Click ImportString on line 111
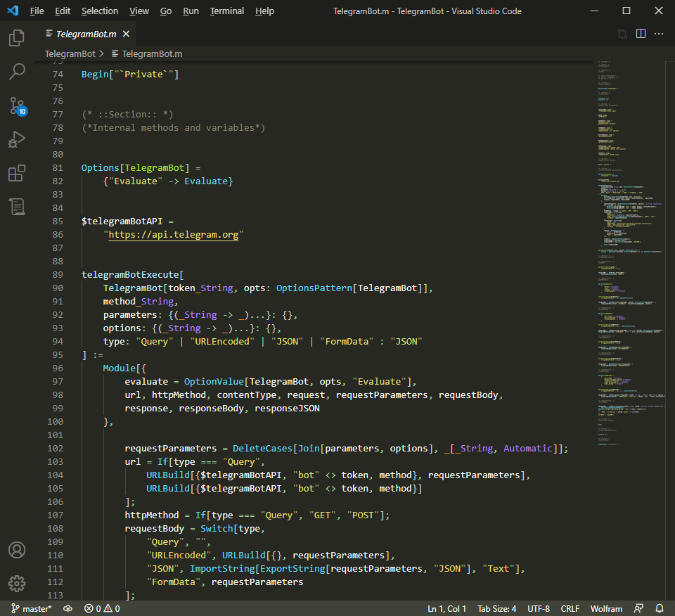 tap(223, 568)
